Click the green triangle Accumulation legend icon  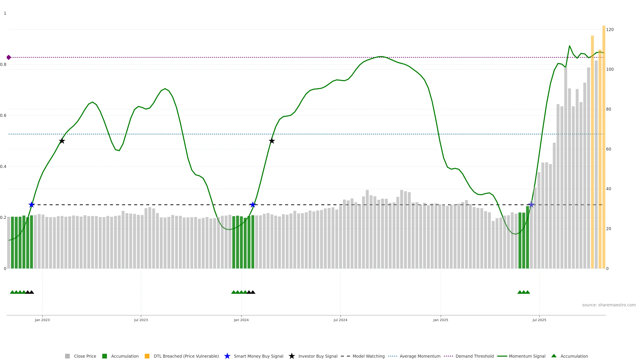point(554,356)
